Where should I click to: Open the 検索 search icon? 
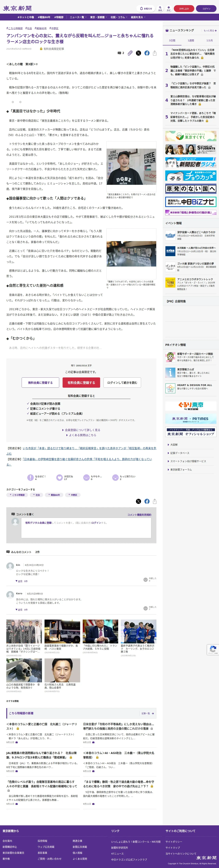160,8
